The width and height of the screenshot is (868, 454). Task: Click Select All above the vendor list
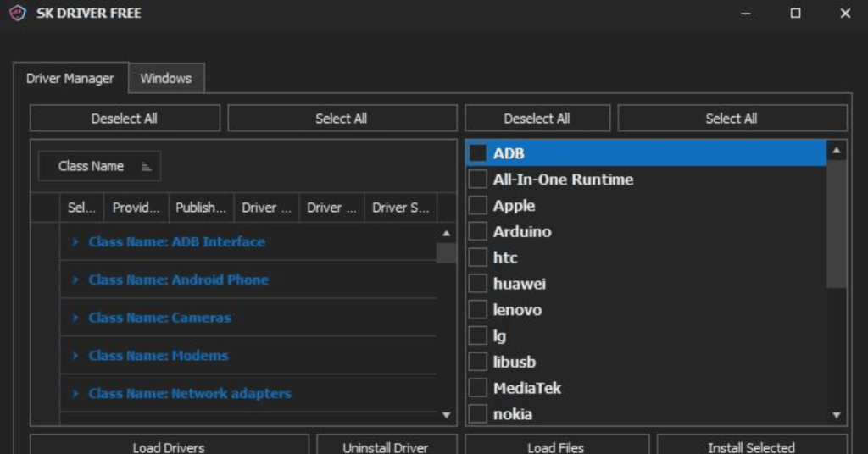732,119
